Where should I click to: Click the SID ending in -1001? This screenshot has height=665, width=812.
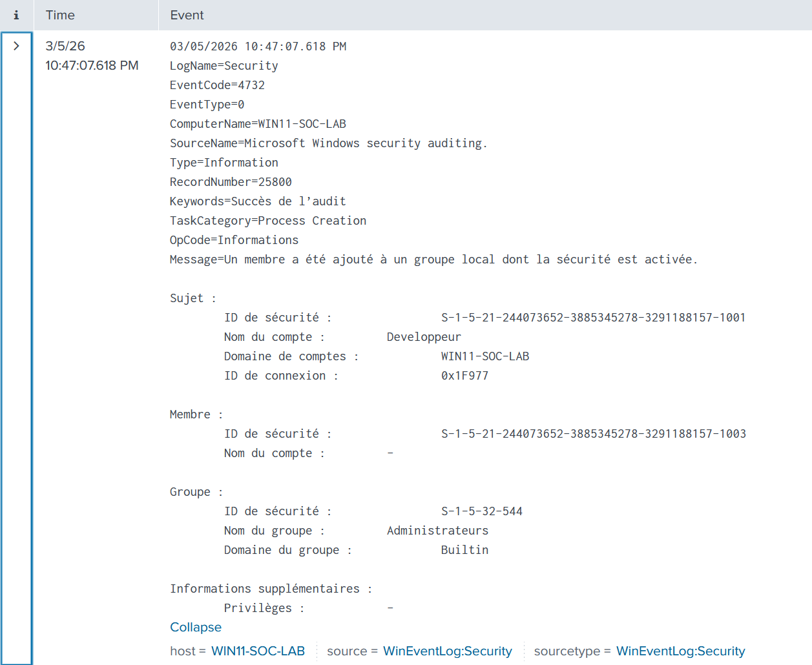click(593, 318)
